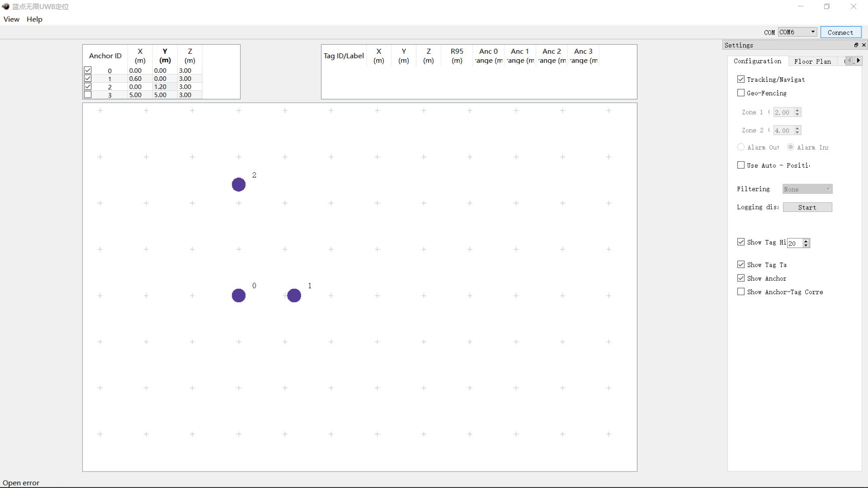Enable the anchor 3 checkbox
This screenshot has height=488, width=868.
point(88,95)
